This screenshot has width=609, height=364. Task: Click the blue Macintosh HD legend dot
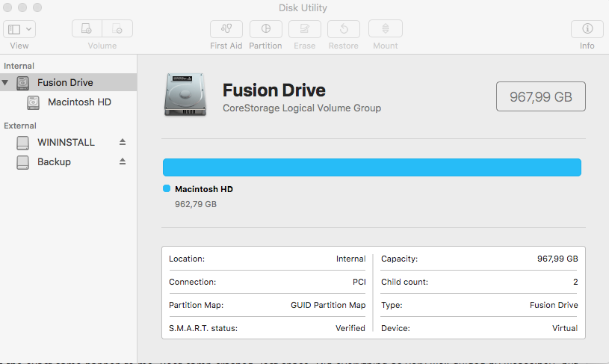[167, 188]
